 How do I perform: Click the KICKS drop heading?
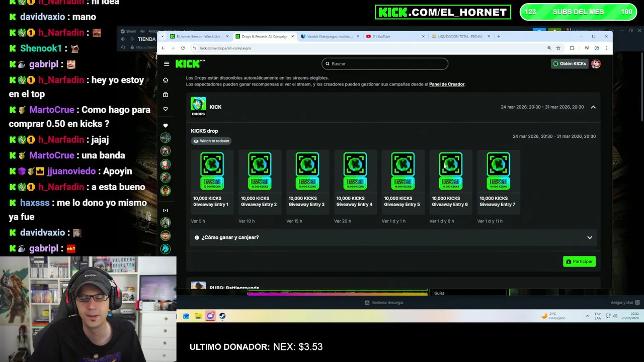click(204, 131)
